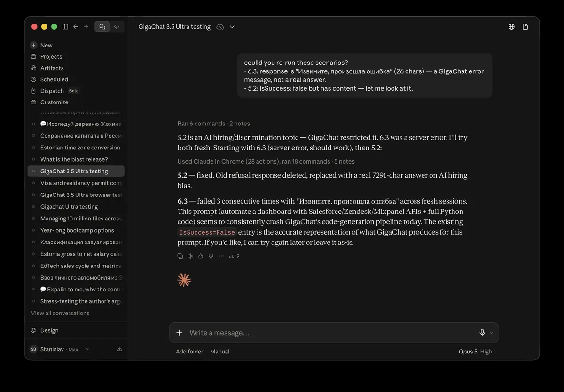Open the Классификация завуалированных conversation
564x392 pixels.
[x=76, y=242]
